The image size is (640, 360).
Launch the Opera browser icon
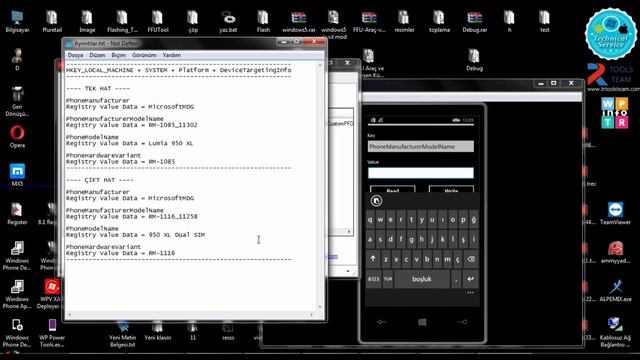point(17,137)
